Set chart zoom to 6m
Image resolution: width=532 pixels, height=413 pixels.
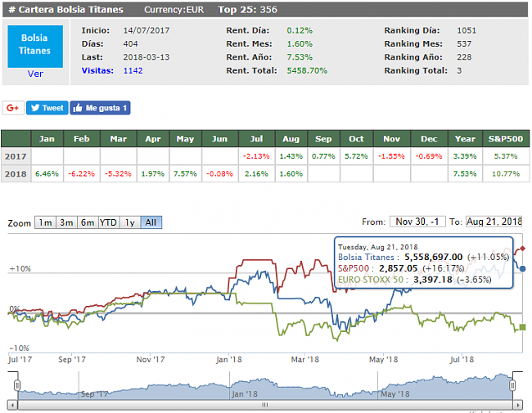(88, 222)
